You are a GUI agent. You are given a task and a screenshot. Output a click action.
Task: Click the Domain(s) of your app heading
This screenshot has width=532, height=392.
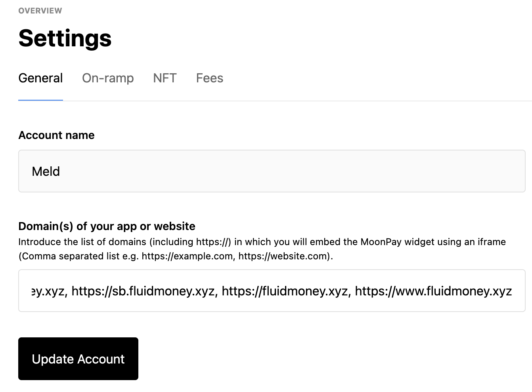[107, 226]
